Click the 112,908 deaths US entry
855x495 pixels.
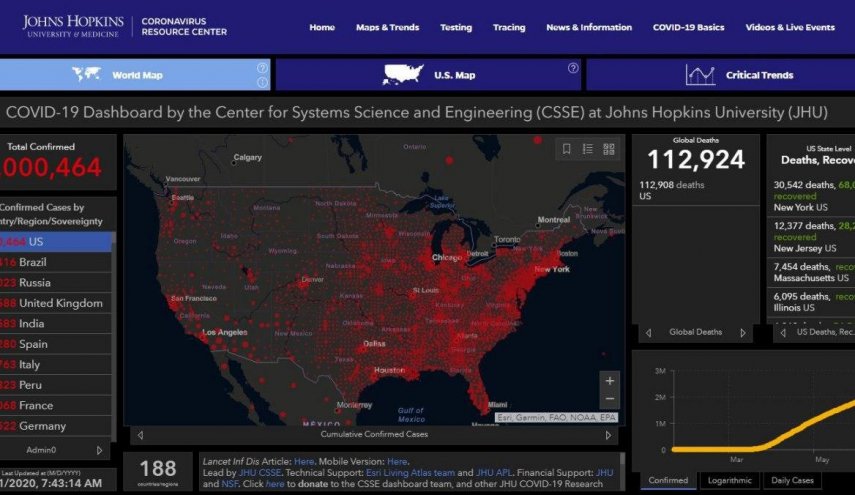695,190
